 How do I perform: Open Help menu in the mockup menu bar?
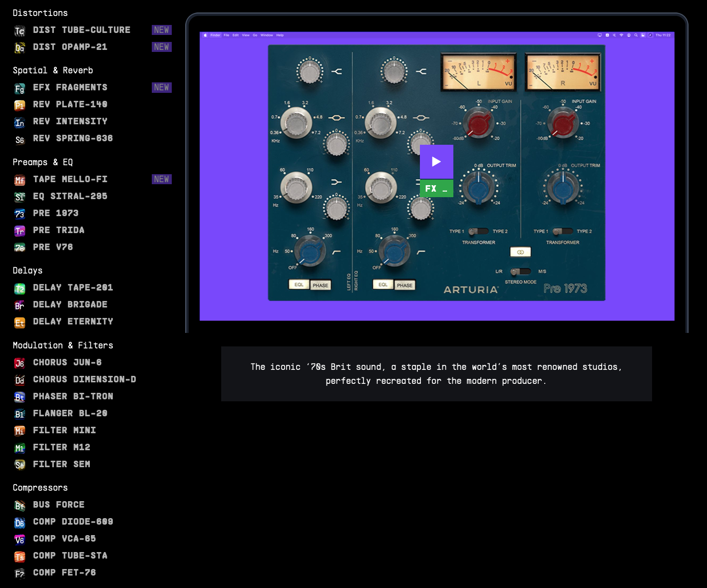point(280,35)
